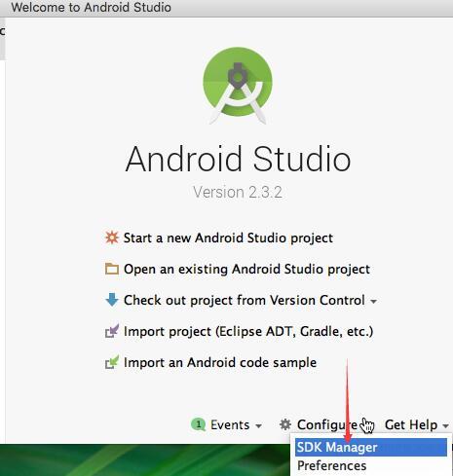Open the Get Help dropdown arrow
Screen dimensions: 453x476
445,426
